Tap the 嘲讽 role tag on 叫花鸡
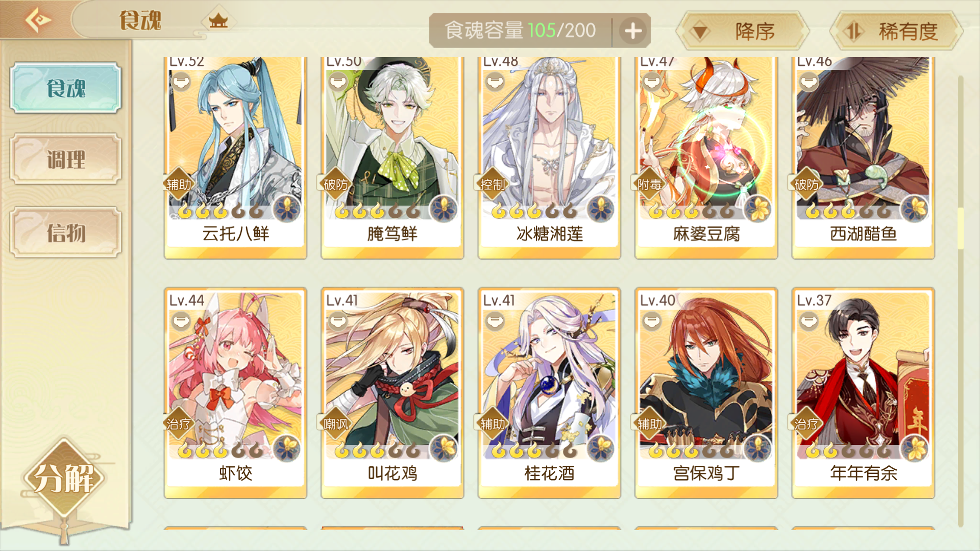 click(336, 423)
